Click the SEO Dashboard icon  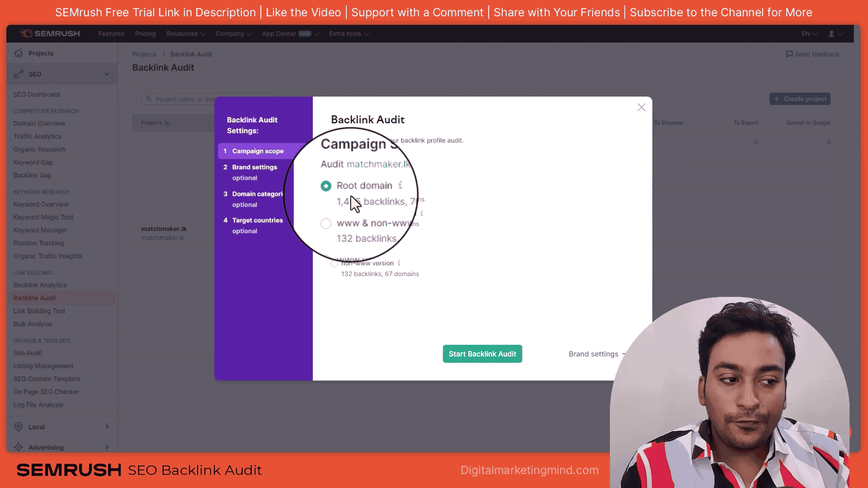tap(36, 94)
